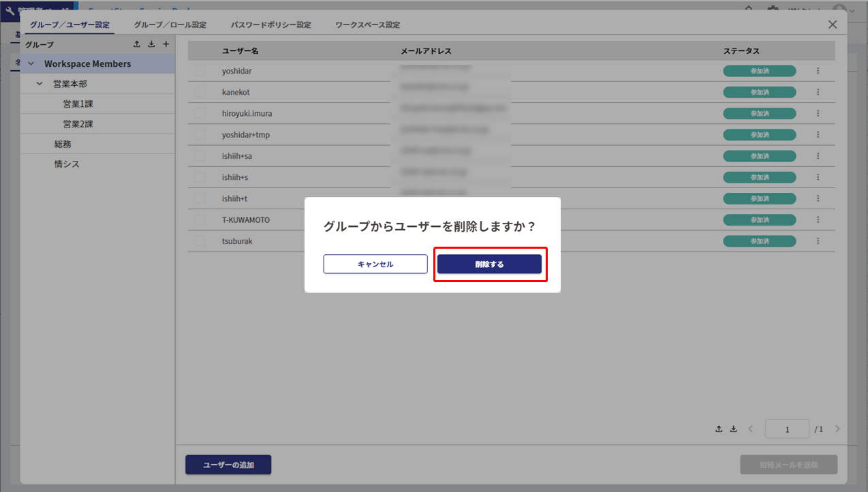Open the パスワードポリシー設定 tab
The width and height of the screenshot is (868, 492).
pos(270,25)
